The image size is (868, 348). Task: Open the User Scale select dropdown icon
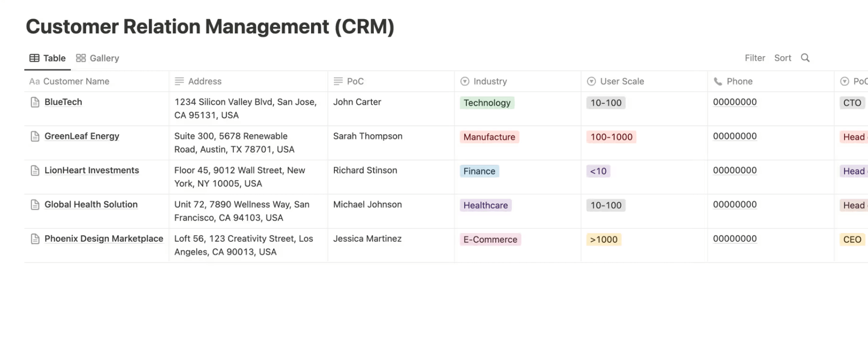click(591, 81)
